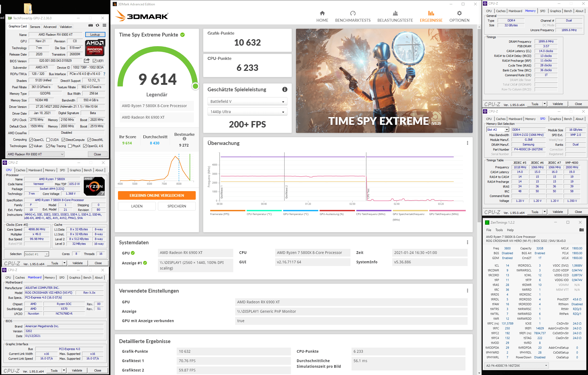The image size is (588, 375).
Task: Click GPU-Z BIOS share/export icon
Action: point(87,61)
